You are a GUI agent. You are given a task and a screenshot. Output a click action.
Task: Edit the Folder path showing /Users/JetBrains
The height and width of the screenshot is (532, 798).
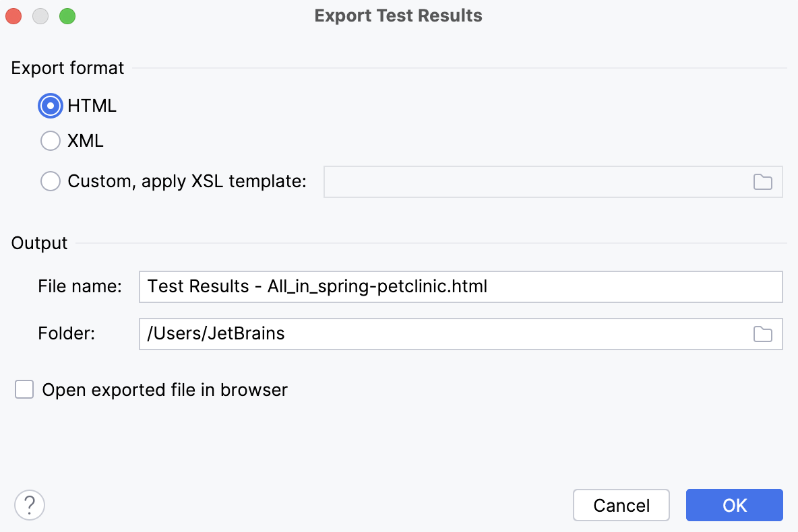pos(404,334)
